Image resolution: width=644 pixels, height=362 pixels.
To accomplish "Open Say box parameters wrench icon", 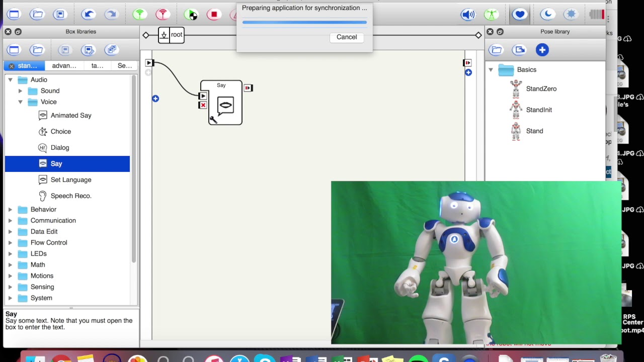I will pos(213,120).
